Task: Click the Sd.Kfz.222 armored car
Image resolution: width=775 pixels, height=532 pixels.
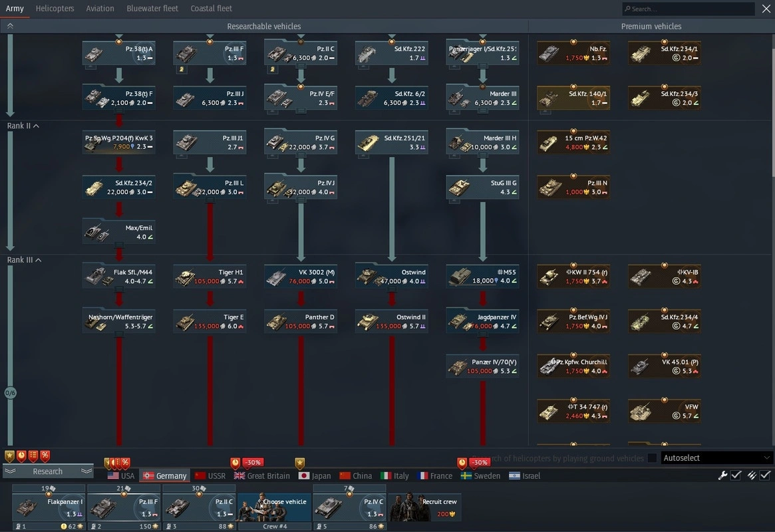Action: 391,53
